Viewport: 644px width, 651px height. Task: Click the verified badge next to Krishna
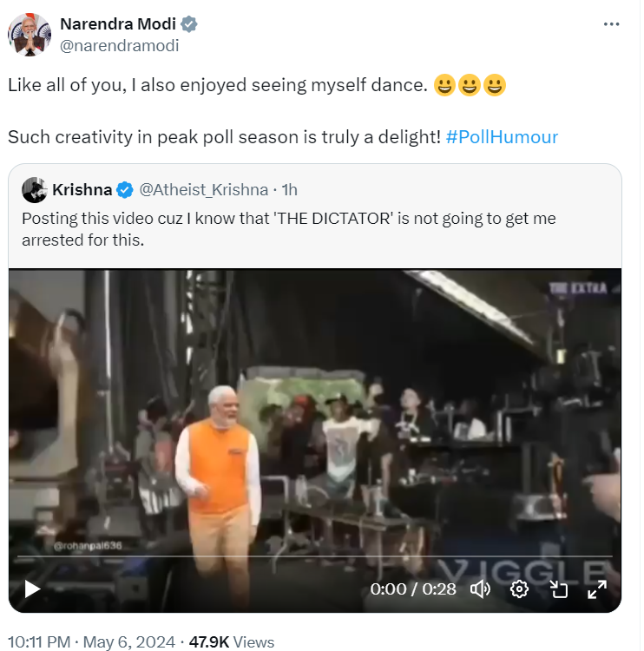[x=126, y=189]
